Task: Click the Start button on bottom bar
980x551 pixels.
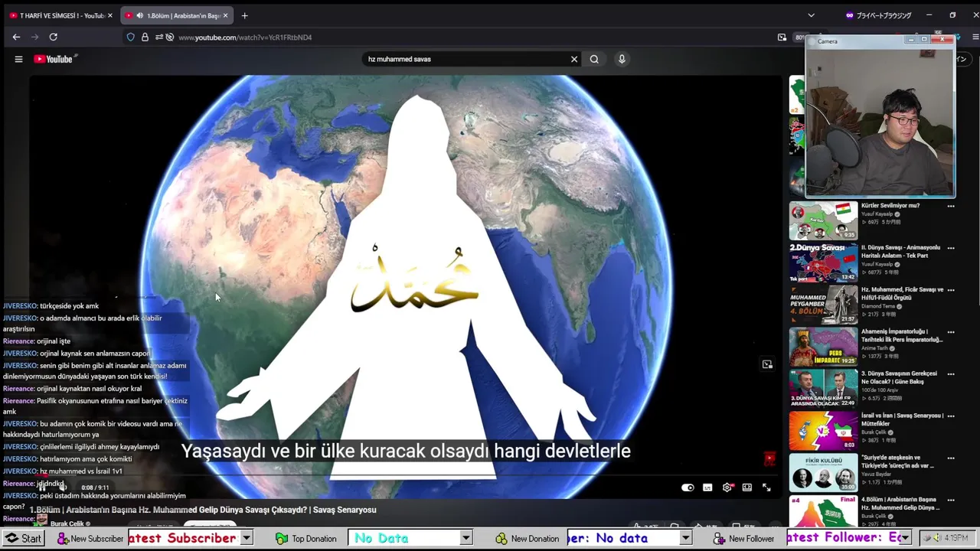Action: pyautogui.click(x=24, y=539)
